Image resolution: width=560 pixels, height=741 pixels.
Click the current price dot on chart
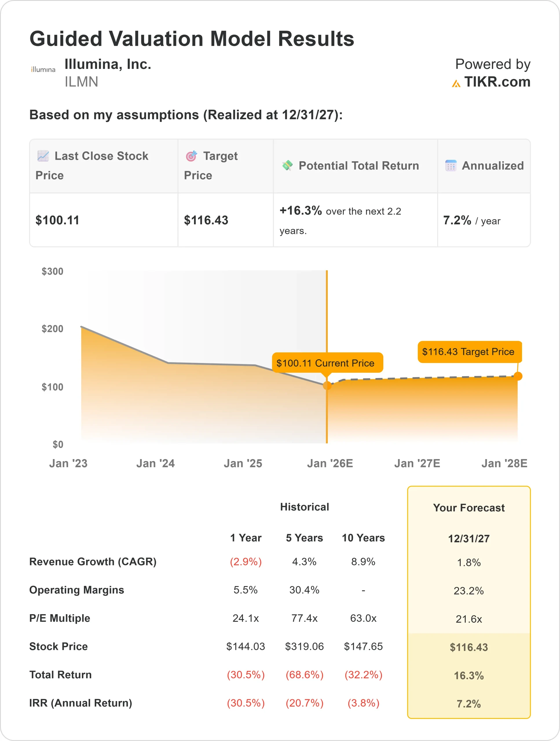[x=327, y=385]
